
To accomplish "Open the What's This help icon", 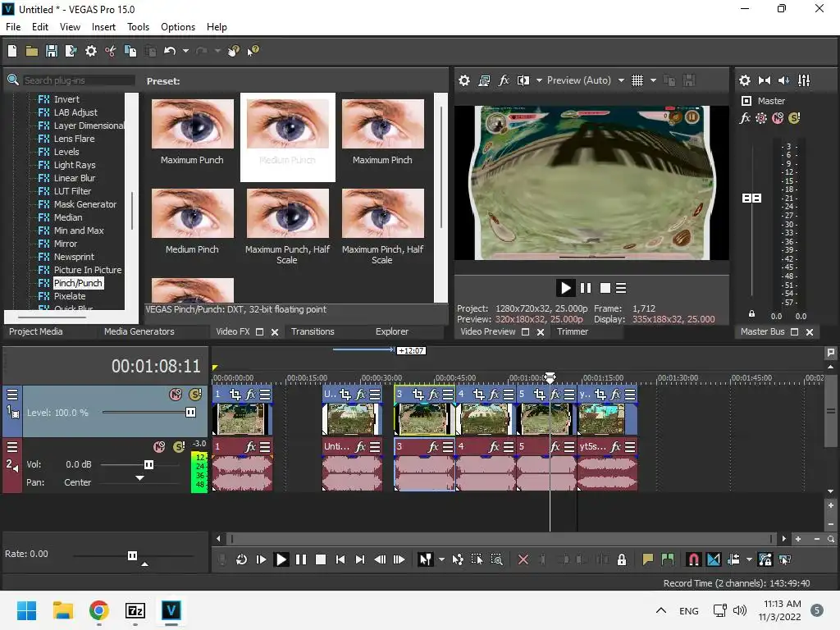I will coord(253,51).
